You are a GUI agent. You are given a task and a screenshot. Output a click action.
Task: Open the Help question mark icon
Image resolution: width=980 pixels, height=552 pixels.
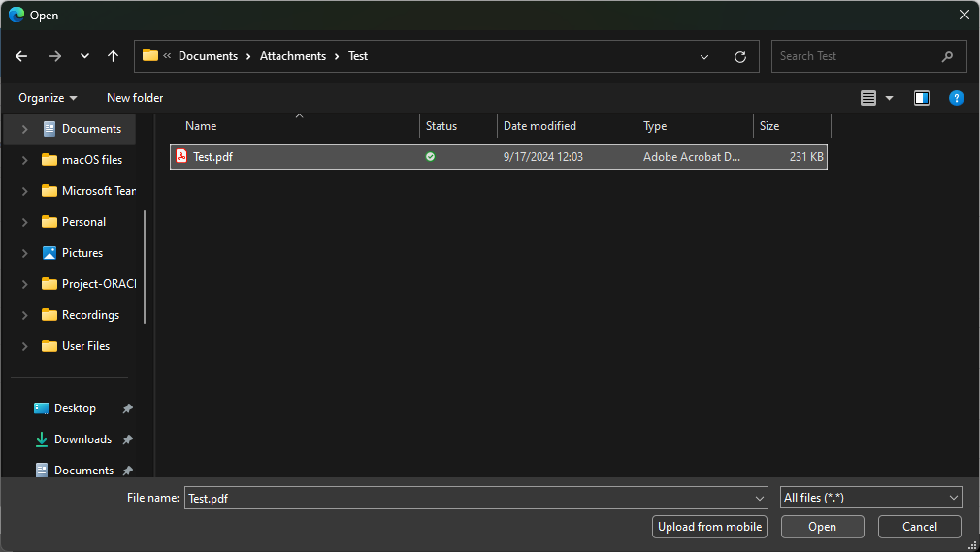coord(956,98)
